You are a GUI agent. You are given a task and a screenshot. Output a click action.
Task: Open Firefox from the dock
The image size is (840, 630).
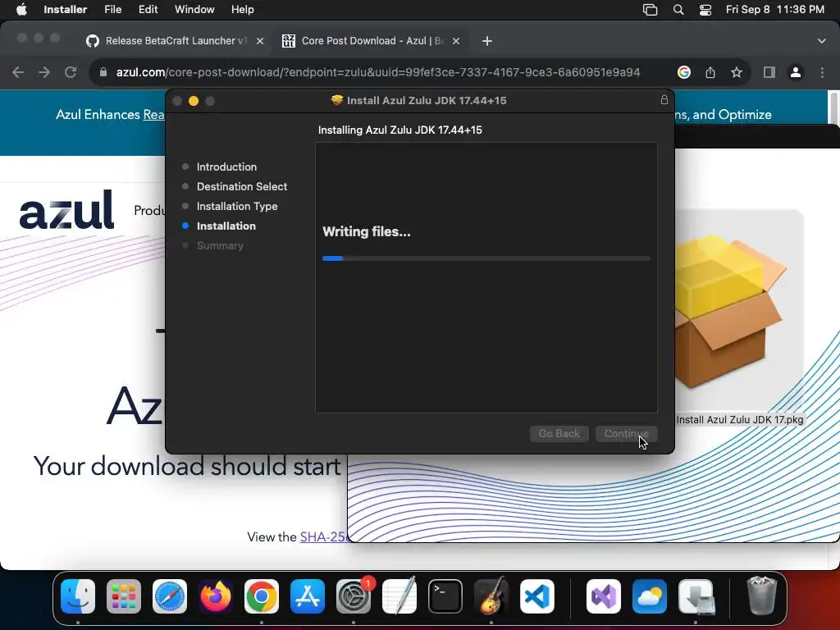tap(216, 596)
